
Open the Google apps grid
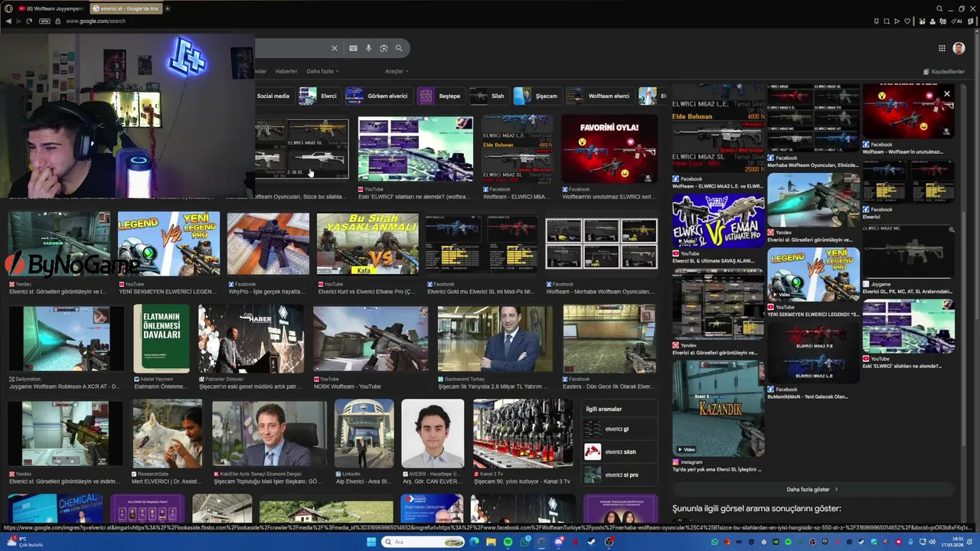[942, 48]
